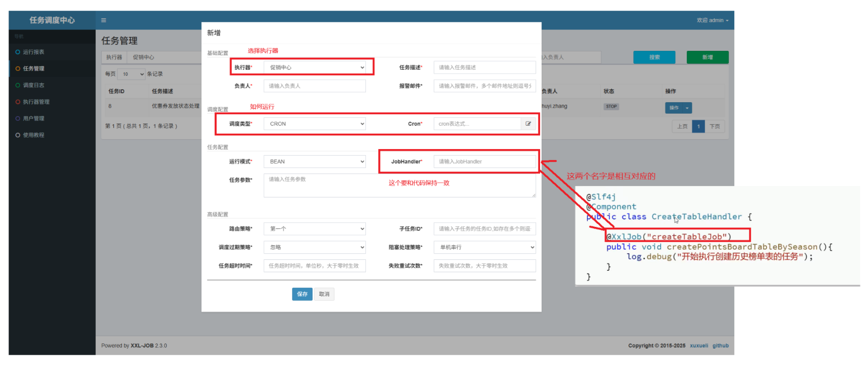Click the 状态 column header

609,91
